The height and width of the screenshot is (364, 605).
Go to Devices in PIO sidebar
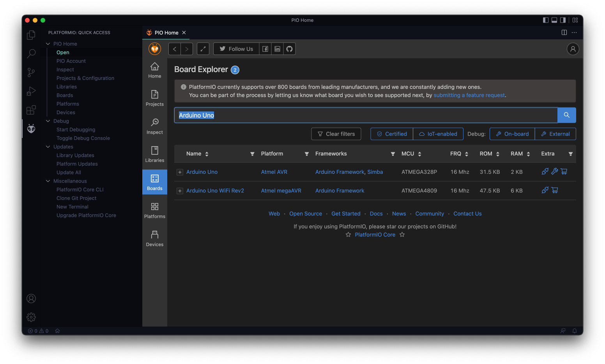(x=155, y=239)
